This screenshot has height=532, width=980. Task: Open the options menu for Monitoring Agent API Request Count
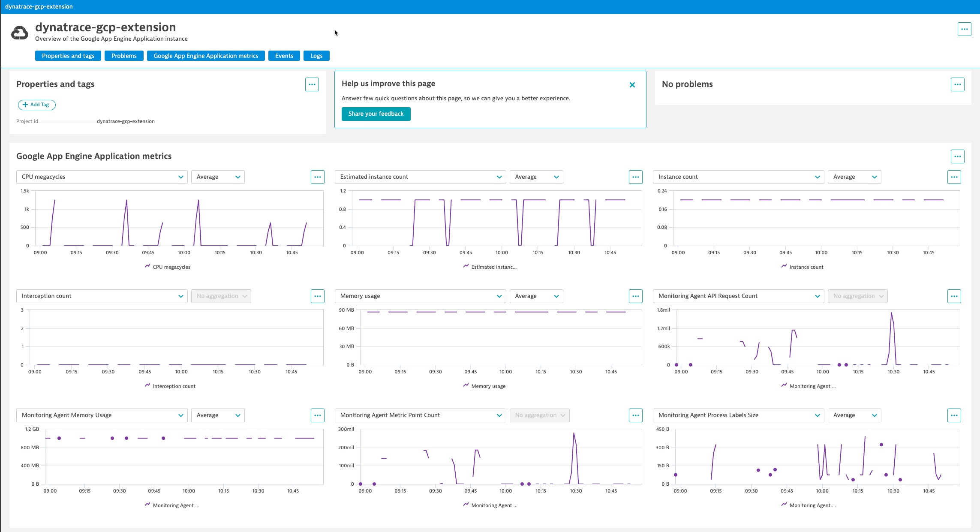pyautogui.click(x=954, y=296)
